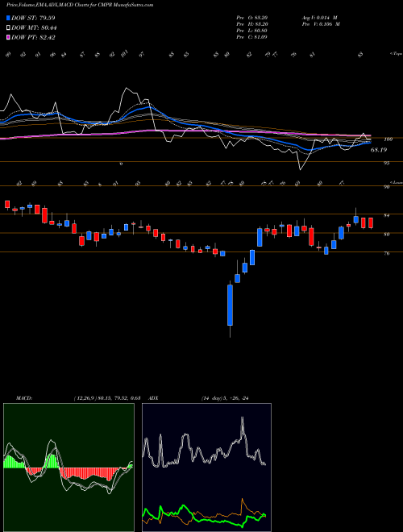Click the 68.19 value near the EMA lines
The width and height of the screenshot is (403, 532).
tap(379, 150)
